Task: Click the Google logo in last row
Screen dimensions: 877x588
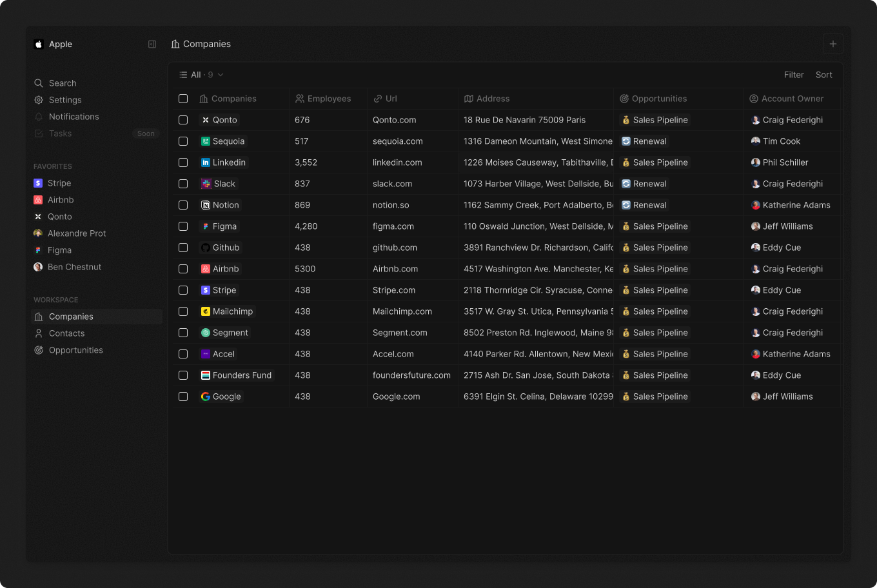Action: (x=206, y=397)
